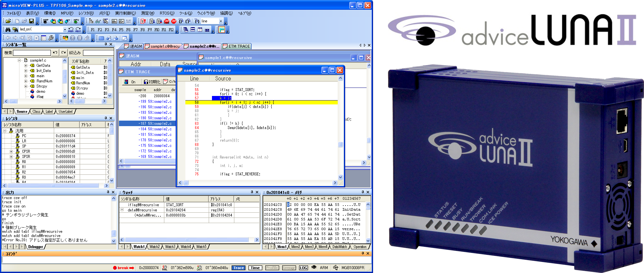Click the Addr column header in 逆ASM window
The image size is (644, 273).
pos(136,64)
